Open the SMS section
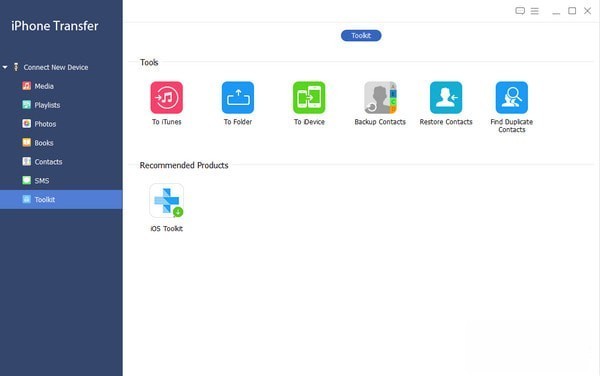 61,181
